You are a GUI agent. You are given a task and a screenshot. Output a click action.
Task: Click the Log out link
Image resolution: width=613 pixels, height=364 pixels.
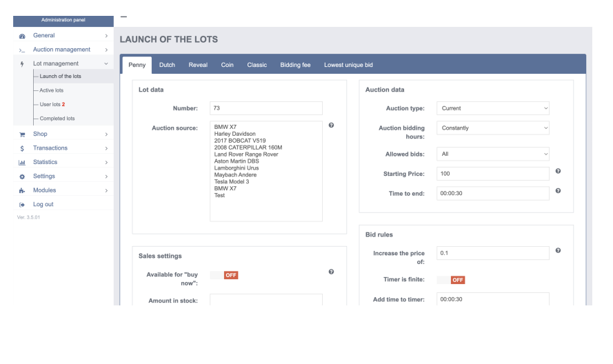(x=43, y=204)
